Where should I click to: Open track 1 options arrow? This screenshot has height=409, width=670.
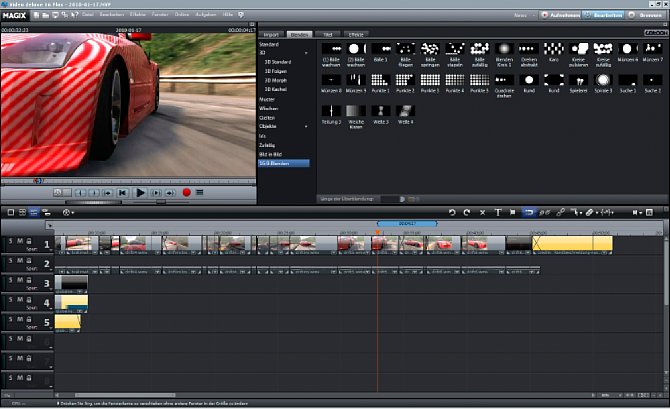point(51,250)
